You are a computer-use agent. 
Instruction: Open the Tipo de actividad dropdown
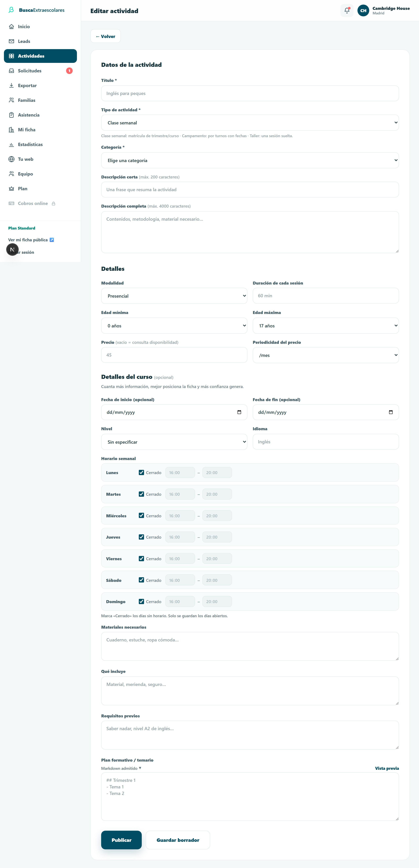(x=250, y=123)
